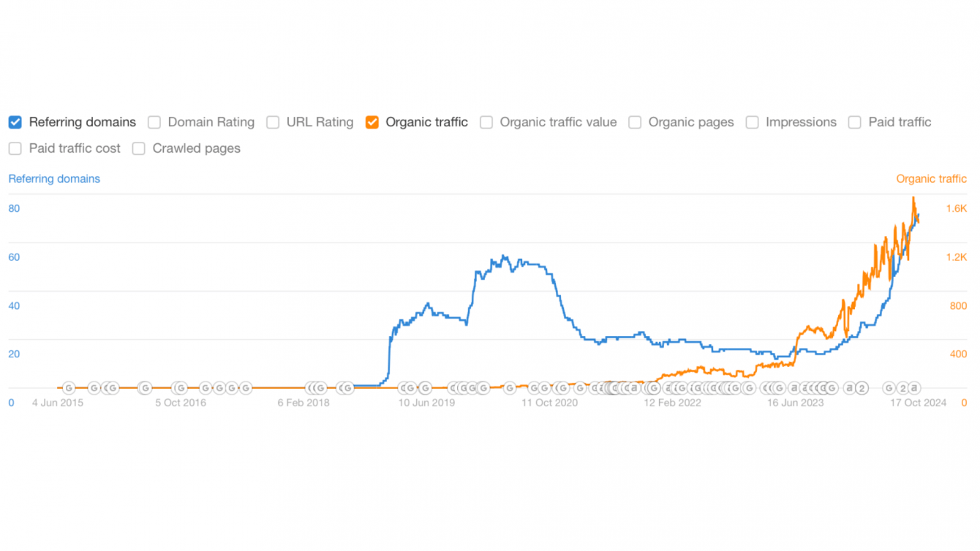The width and height of the screenshot is (980, 551).
Task: Click the peak of the orange traffic line
Action: pyautogui.click(x=913, y=197)
